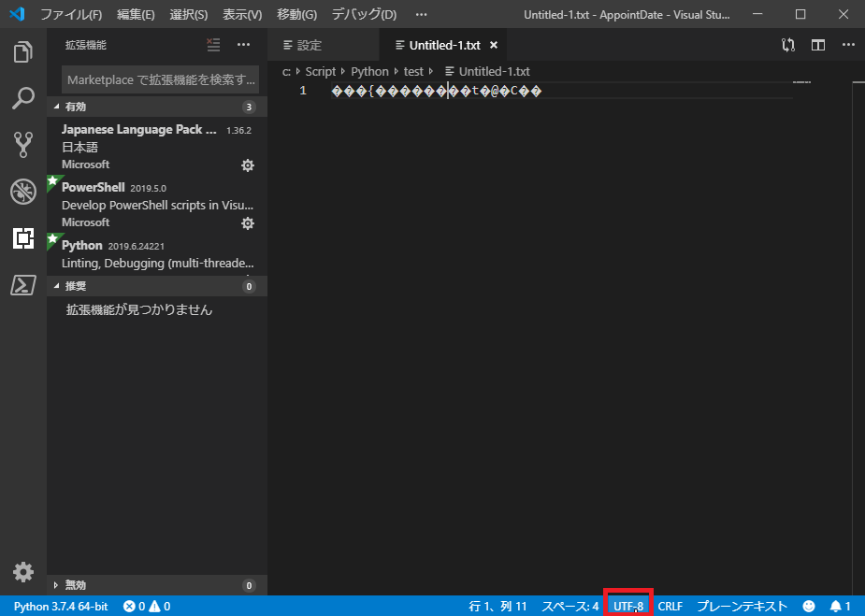Click the Untitled-1.txt breadcrumb item
Viewport: 865px width, 616px height.
[x=487, y=72]
